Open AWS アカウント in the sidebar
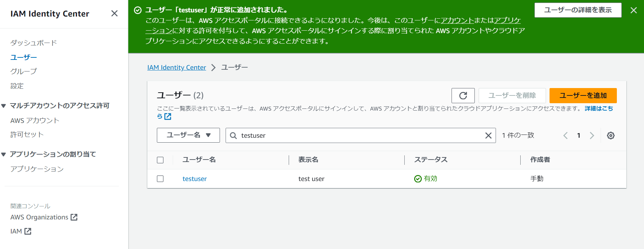Viewport: 644px width, 249px height. point(35,120)
